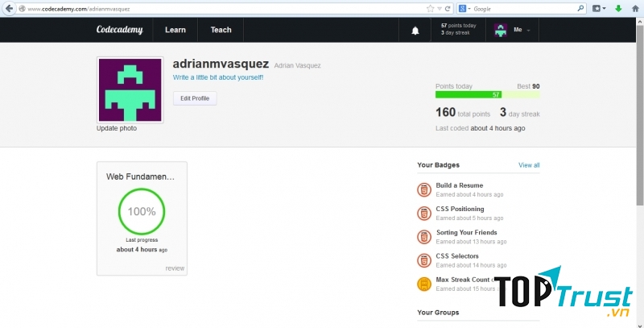644x328 pixels.
Task: Click the CSS Positioning badge icon
Action: click(424, 214)
